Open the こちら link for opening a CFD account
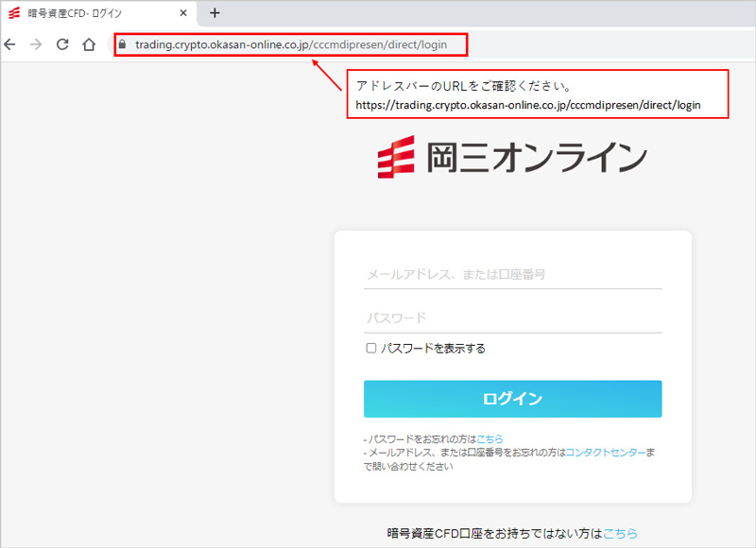Viewport: 756px width, 548px height. coord(620,533)
